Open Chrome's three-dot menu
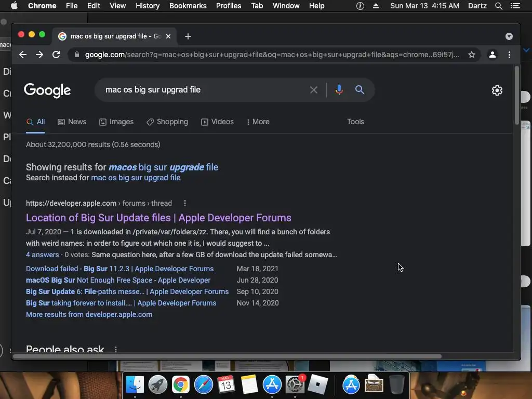This screenshot has height=399, width=532. point(509,55)
